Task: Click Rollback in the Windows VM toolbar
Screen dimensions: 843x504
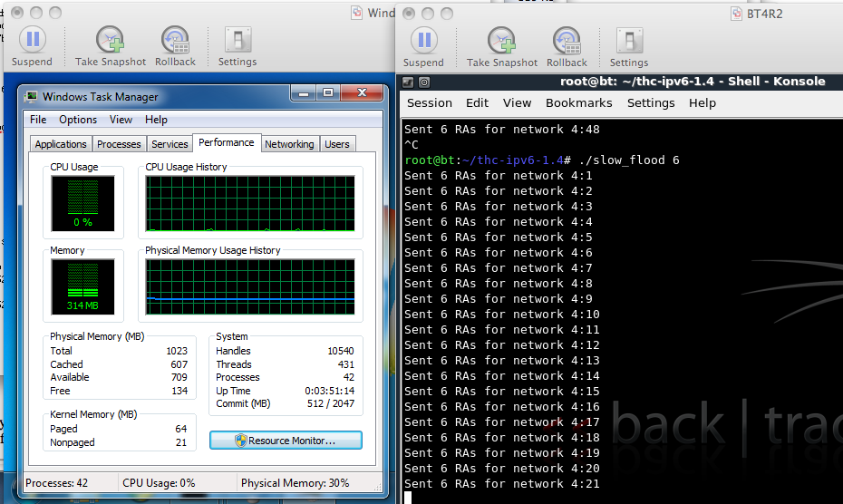Action: click(175, 46)
